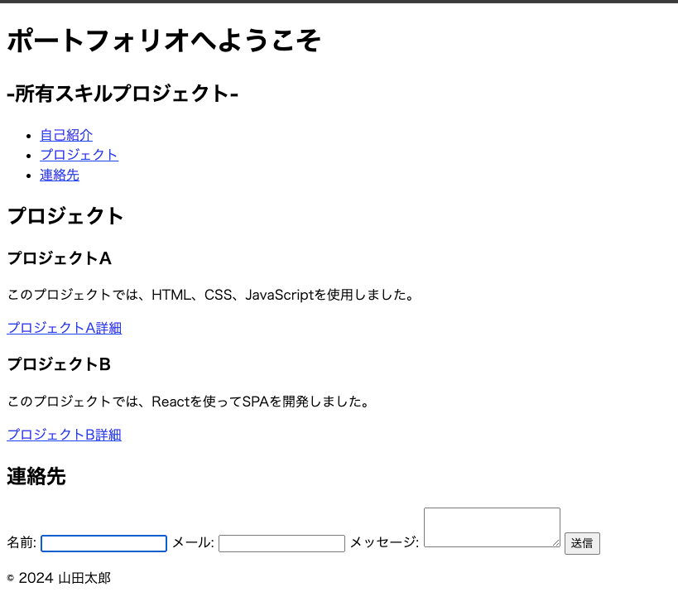The width and height of the screenshot is (678, 616).
Task: Click the React SPA description paragraph
Action: 187,402
